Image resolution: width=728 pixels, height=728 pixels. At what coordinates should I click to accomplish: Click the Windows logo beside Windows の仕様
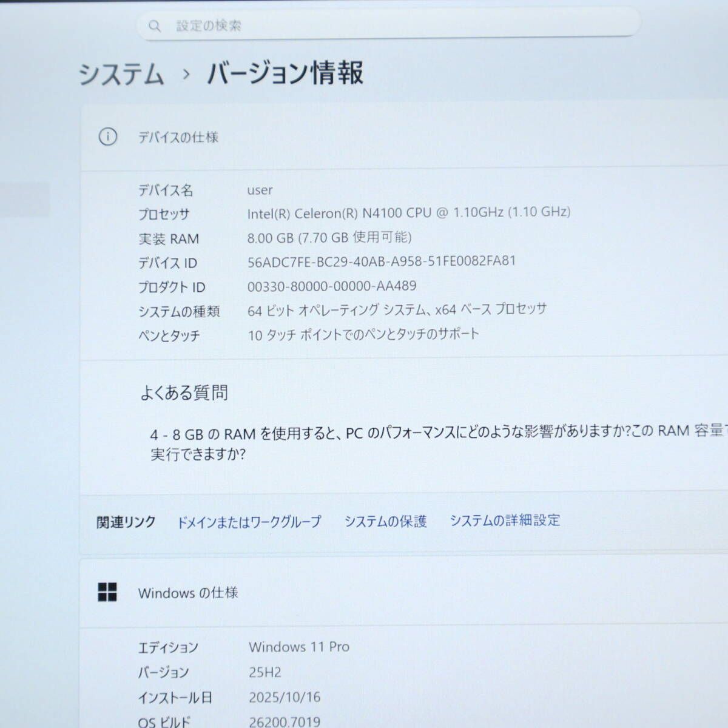click(107, 592)
